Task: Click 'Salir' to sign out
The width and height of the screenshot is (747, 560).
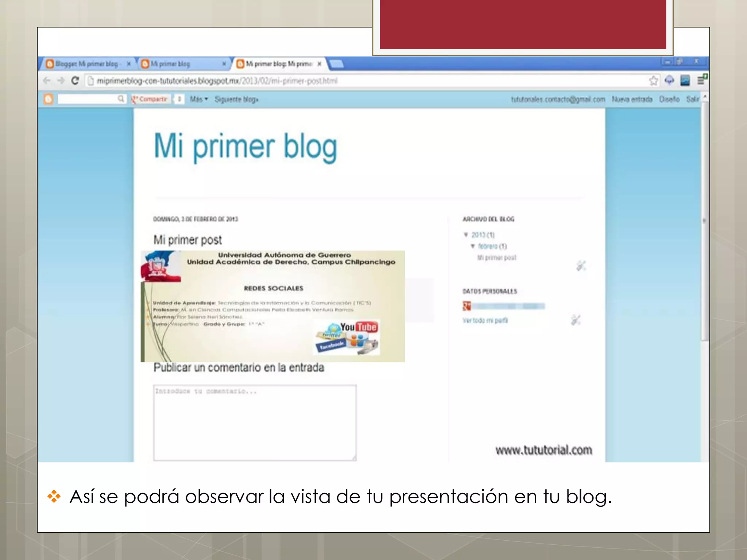Action: tap(692, 99)
